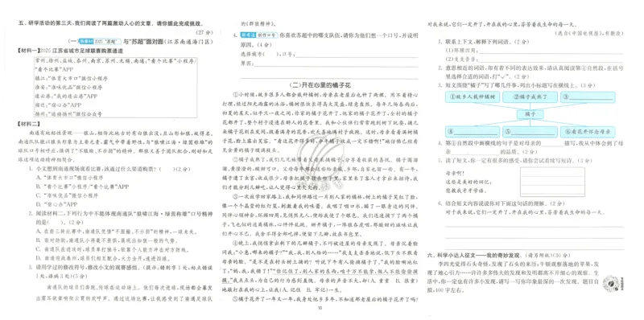Click question '1. 小文想到南通现场观看比赛'
Viewport: 644px width, 320px height.
coord(111,169)
